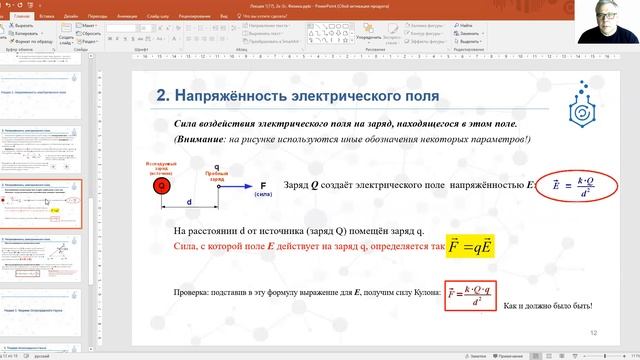Click Копировать (Copy) button
The height and width of the screenshot is (360, 640).
tap(23, 33)
